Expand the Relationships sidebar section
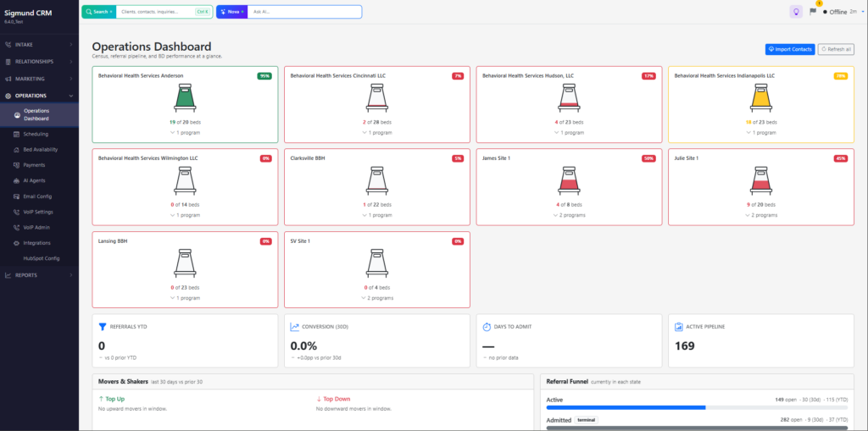Image resolution: width=868 pixels, height=431 pixels. click(x=71, y=62)
